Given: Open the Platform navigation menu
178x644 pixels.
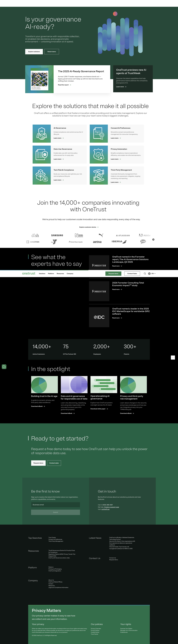Looking at the screenshot, I should click(51, 274).
